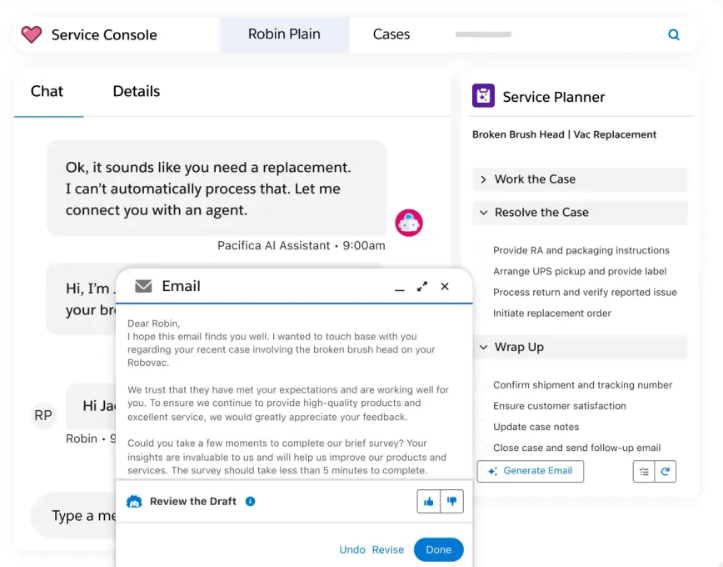The image size is (723, 567).
Task: Check Ensure customer satisfaction
Action: coord(481,406)
